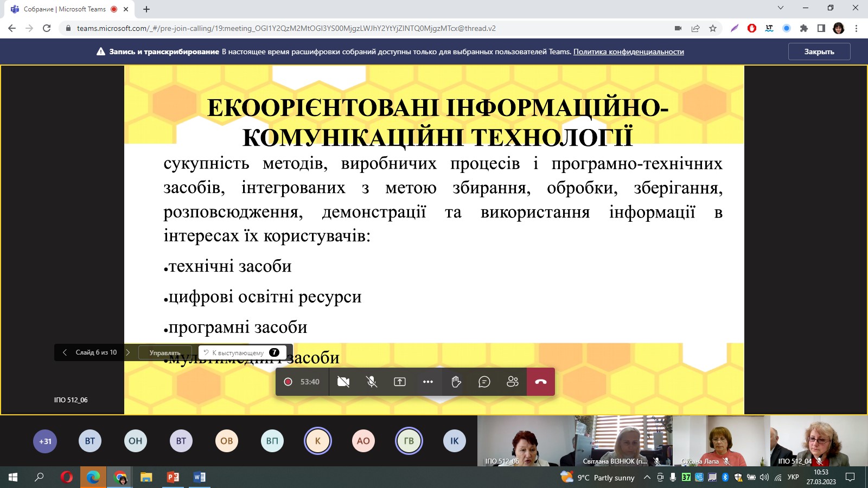Raise your hand in the meeting
The height and width of the screenshot is (488, 868).
pos(456,382)
